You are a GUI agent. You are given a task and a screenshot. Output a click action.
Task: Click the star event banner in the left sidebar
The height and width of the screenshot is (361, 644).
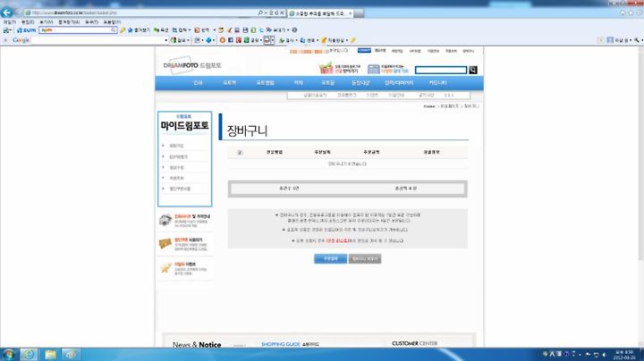185,268
